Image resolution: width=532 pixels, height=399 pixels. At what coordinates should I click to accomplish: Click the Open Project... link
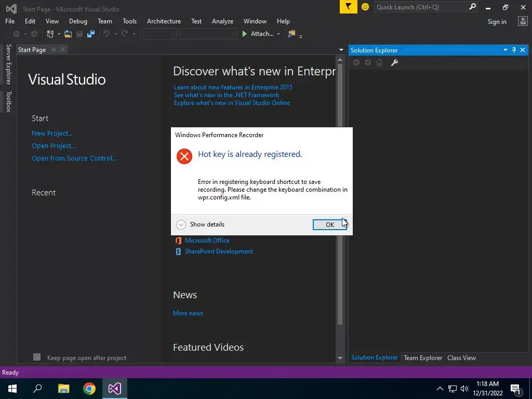point(54,146)
